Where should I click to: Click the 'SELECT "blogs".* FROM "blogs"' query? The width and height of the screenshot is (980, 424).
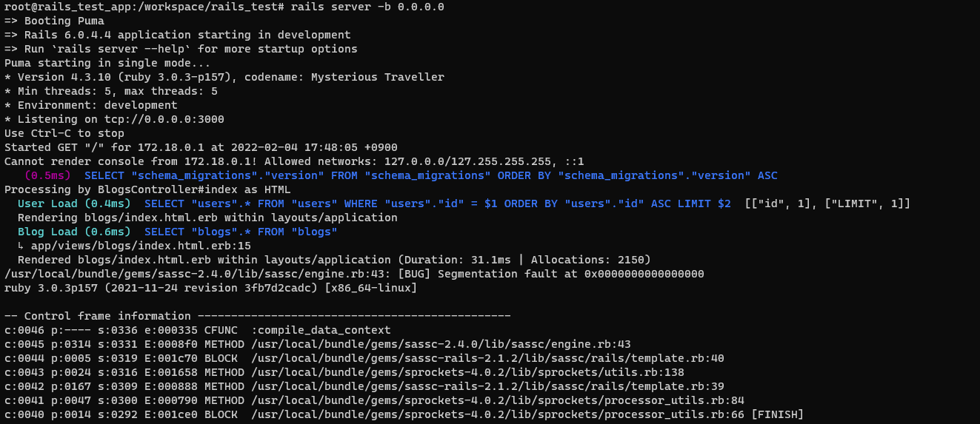[241, 232]
